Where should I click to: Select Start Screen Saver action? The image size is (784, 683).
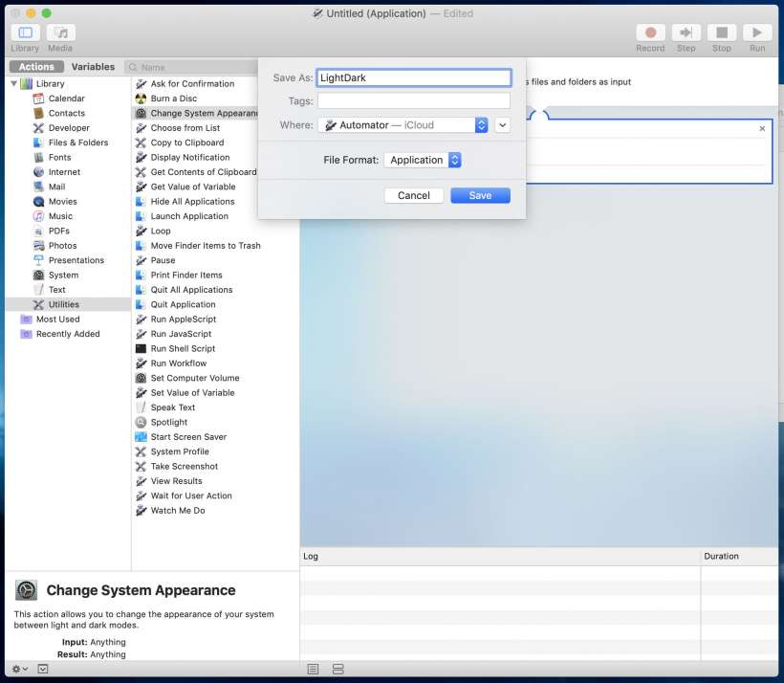188,437
